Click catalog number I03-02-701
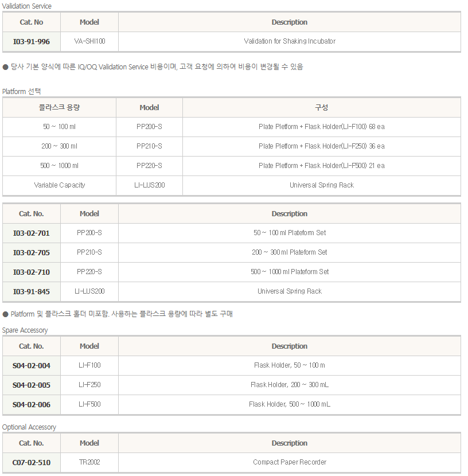Image resolution: width=468 pixels, height=476 pixels. pyautogui.click(x=32, y=233)
